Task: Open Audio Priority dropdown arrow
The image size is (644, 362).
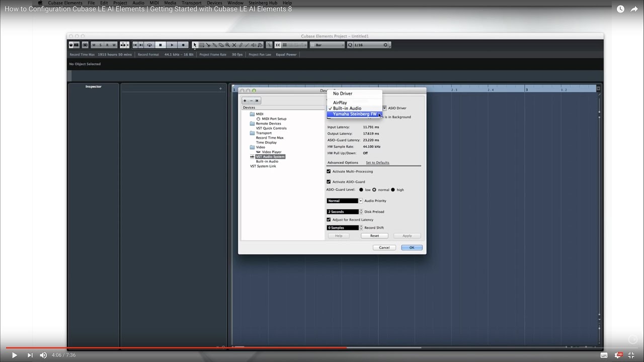Action: [361, 201]
